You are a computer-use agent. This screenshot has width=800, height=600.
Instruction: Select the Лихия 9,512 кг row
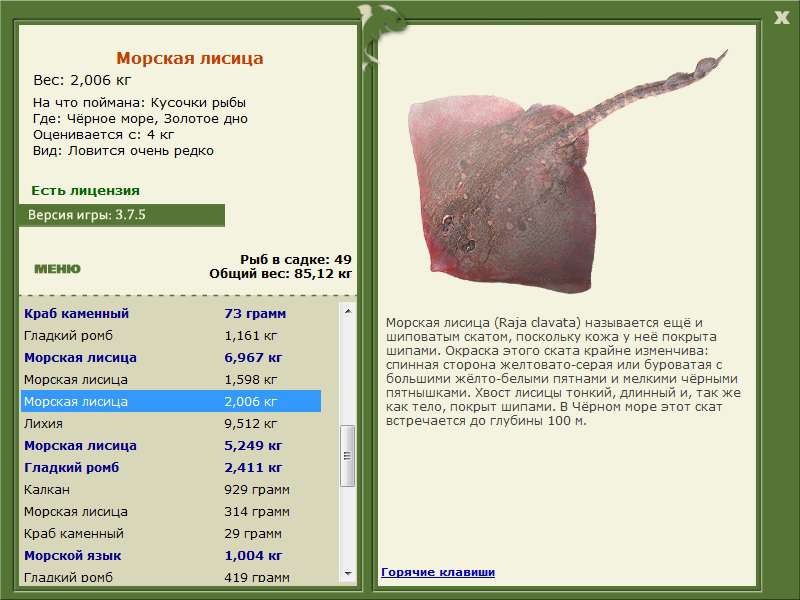click(171, 423)
